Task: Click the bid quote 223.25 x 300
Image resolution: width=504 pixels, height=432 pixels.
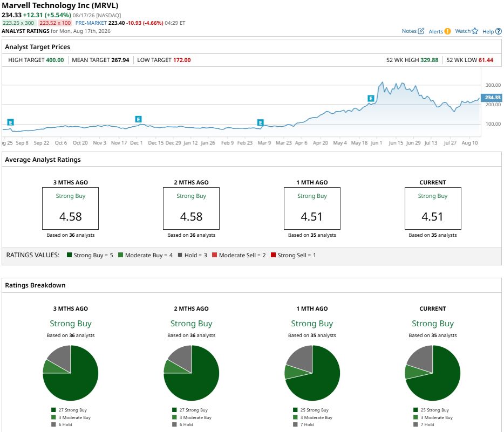Action: coord(18,23)
